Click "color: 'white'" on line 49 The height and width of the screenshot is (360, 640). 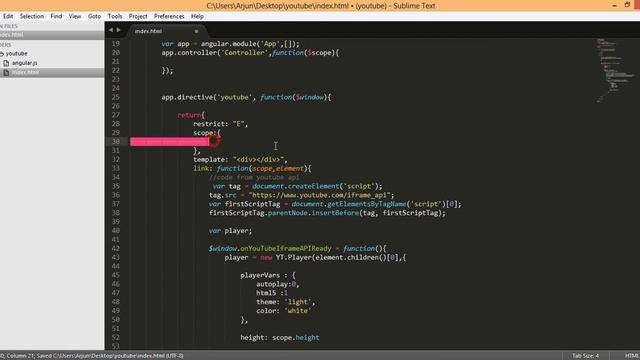coord(284,311)
